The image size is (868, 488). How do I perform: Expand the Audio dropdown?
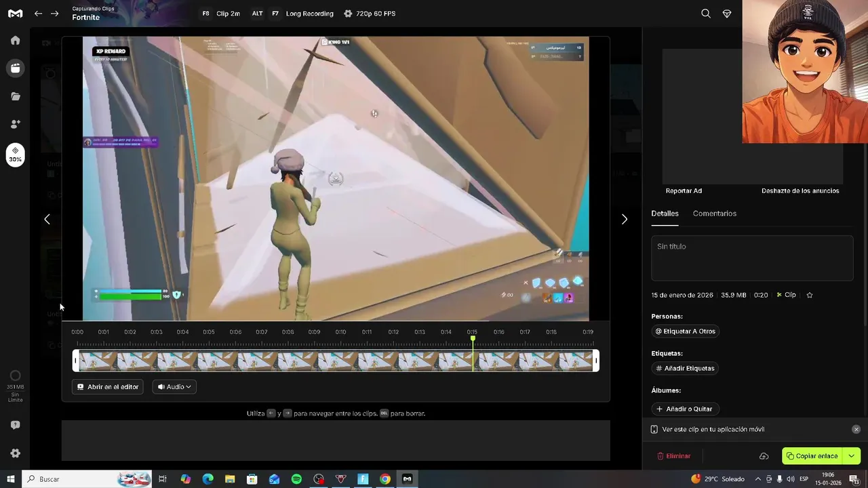click(x=174, y=387)
